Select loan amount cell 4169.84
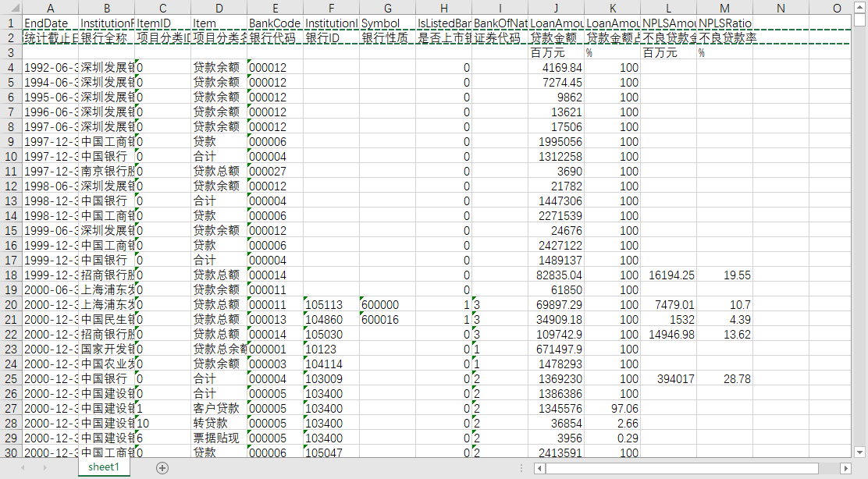Image resolution: width=868 pixels, height=479 pixels. [x=556, y=67]
